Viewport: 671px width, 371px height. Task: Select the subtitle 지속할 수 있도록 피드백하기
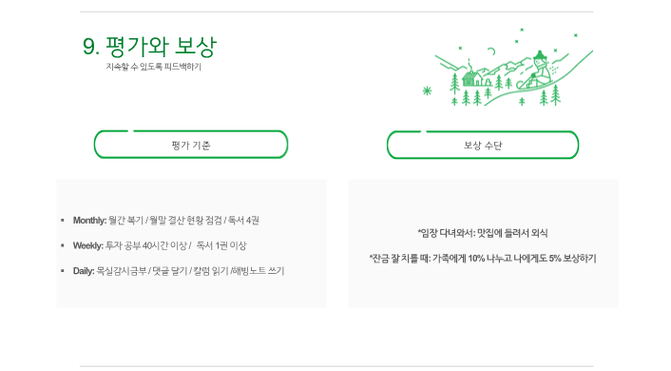[x=154, y=67]
